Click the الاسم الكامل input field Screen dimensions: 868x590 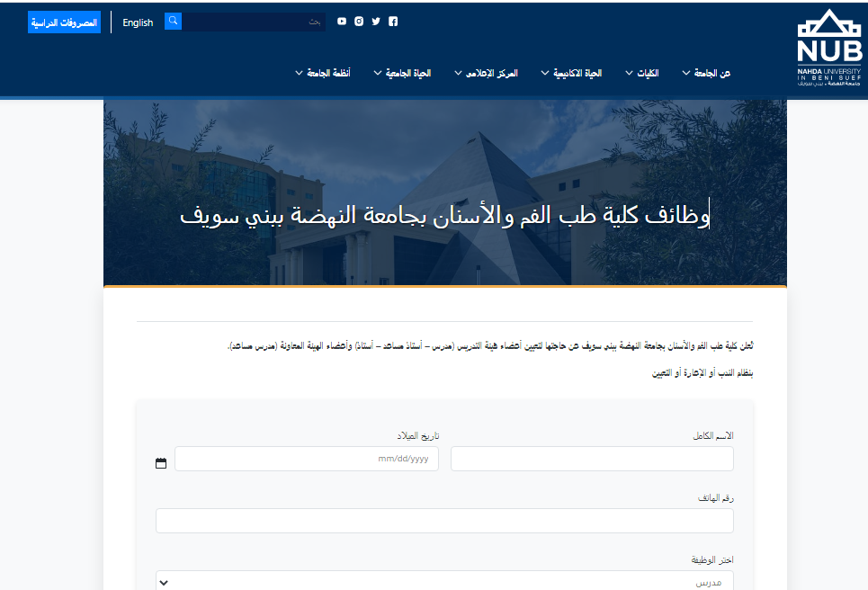(x=592, y=459)
